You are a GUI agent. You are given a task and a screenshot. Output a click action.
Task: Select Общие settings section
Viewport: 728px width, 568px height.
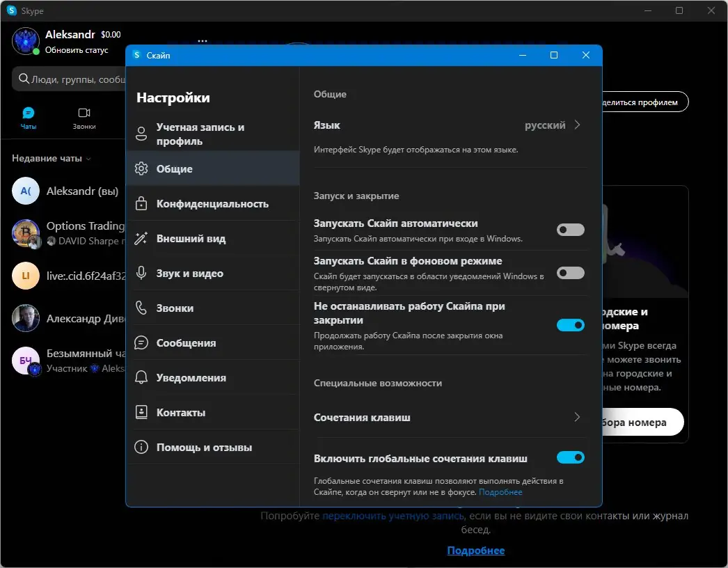[213, 168]
